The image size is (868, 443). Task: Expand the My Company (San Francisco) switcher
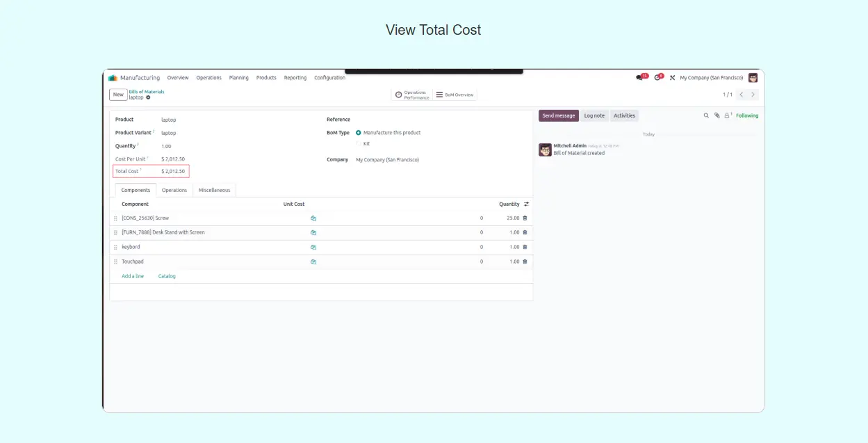pos(711,78)
